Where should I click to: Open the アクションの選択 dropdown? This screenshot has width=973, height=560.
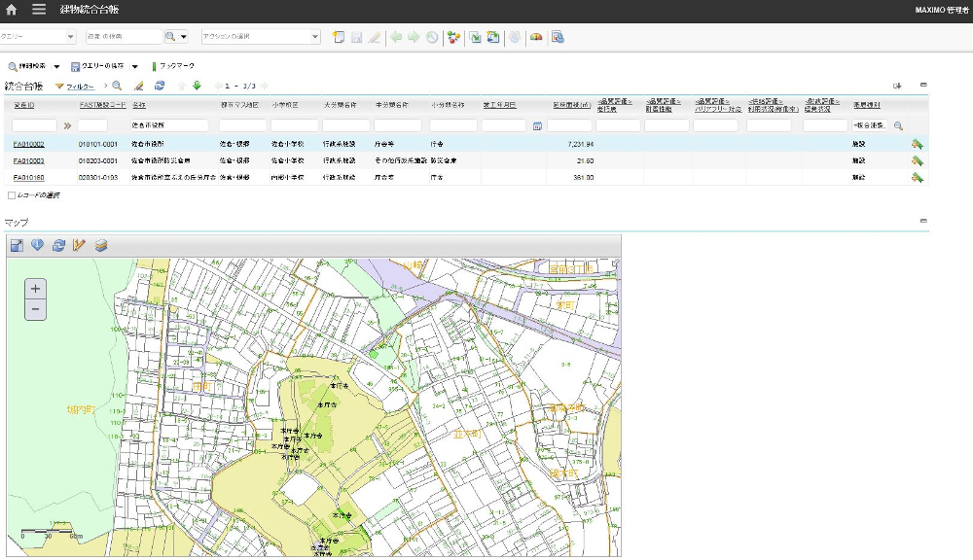(314, 37)
